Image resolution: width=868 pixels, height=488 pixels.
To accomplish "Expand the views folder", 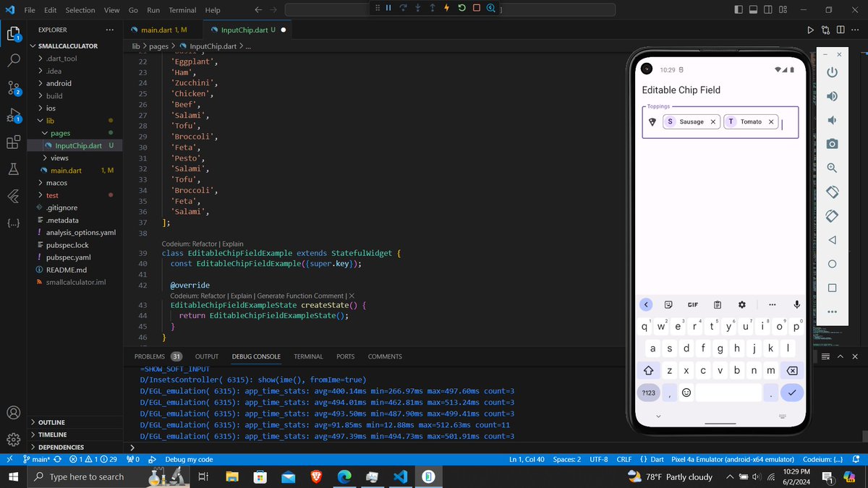I will point(60,158).
